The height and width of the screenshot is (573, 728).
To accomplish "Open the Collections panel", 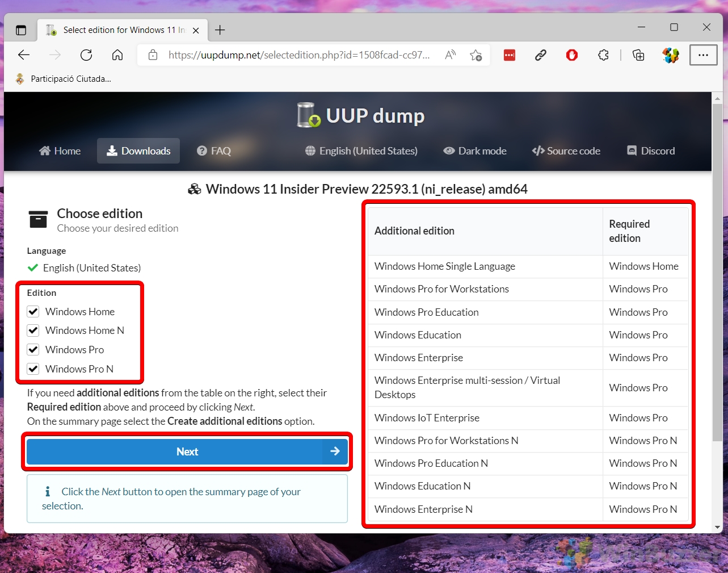I will tap(639, 55).
